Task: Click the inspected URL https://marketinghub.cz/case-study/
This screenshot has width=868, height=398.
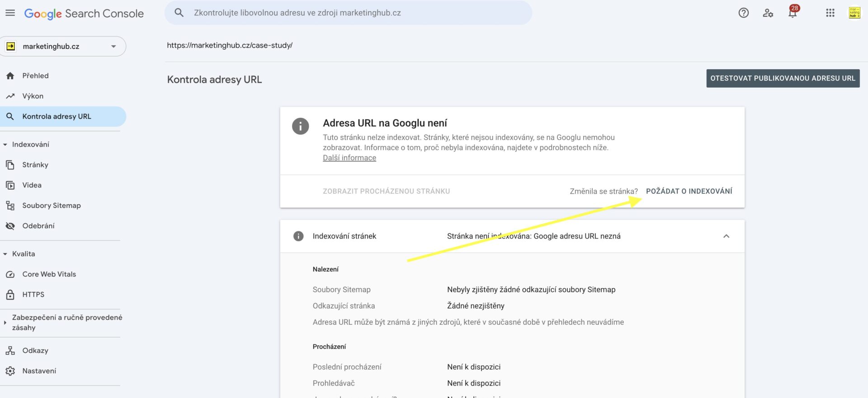Action: (x=230, y=45)
